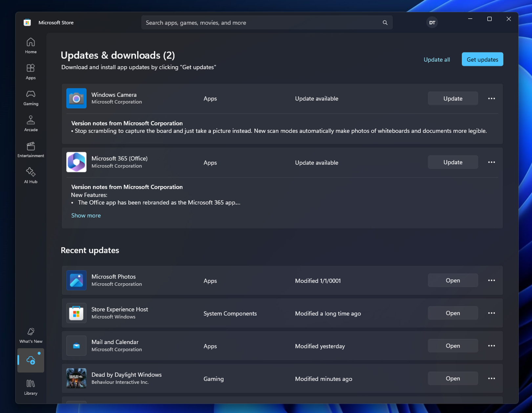532x413 pixels.
Task: Open the AI Hub section in sidebar
Action: (31, 175)
